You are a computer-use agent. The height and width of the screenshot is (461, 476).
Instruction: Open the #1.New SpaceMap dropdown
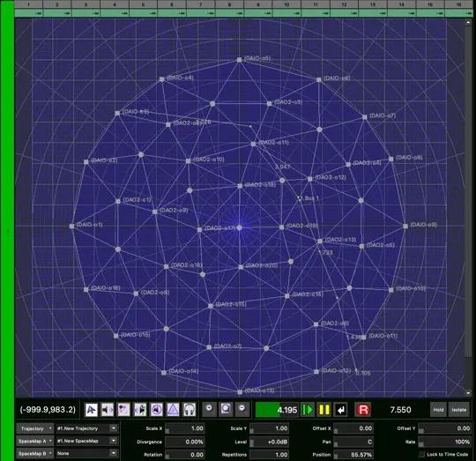pos(86,441)
